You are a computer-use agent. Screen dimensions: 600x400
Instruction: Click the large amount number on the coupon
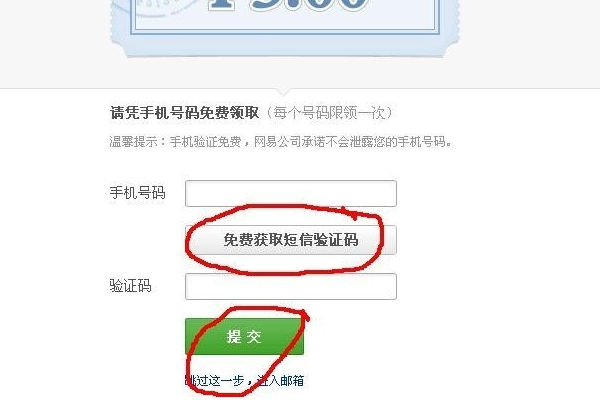(289, 6)
